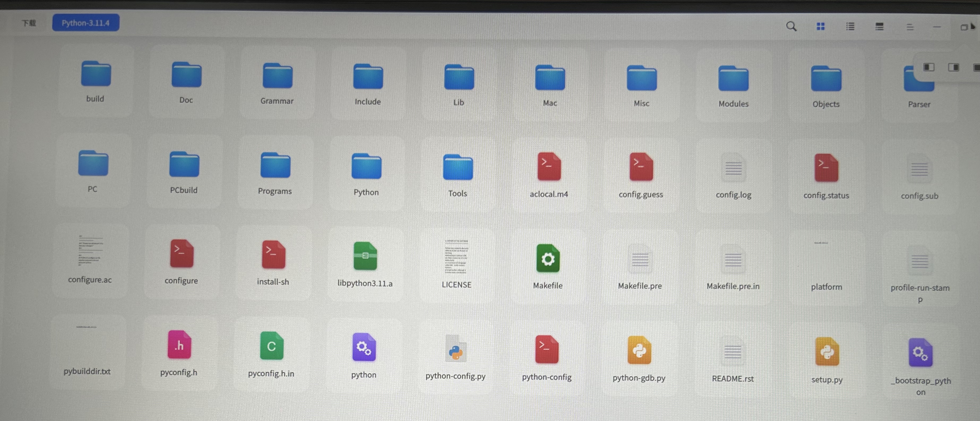Select the LICENSE file thumbnail
The width and height of the screenshot is (980, 421).
pyautogui.click(x=457, y=257)
